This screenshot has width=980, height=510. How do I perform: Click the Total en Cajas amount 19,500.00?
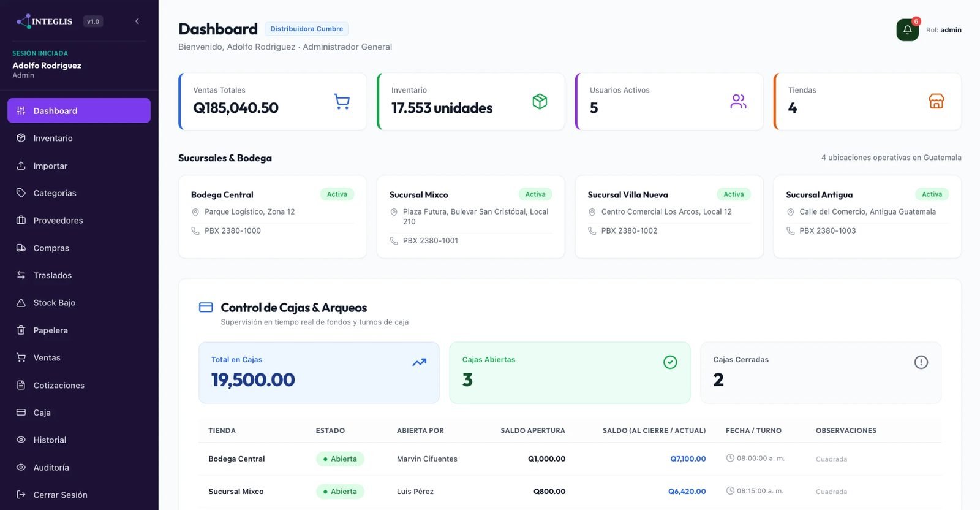[253, 379]
